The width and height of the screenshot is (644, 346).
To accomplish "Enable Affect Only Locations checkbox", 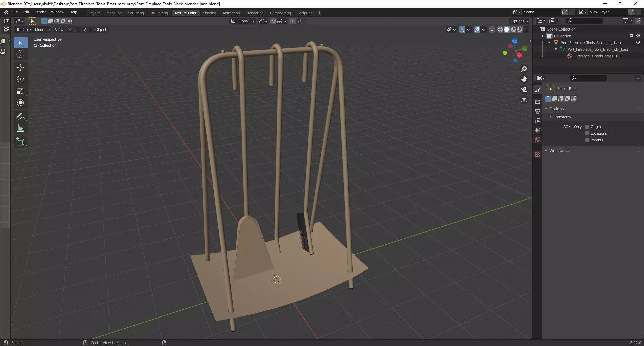I will point(587,133).
